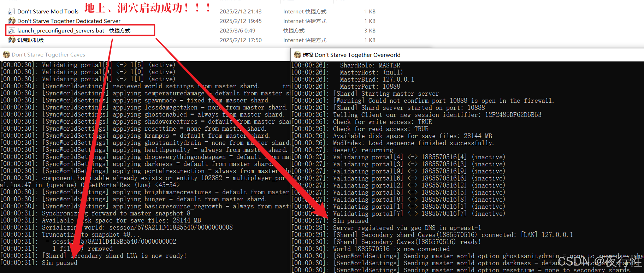Click ModIndex Load sequence finished line
The width and height of the screenshot is (644, 273).
tap(393, 143)
